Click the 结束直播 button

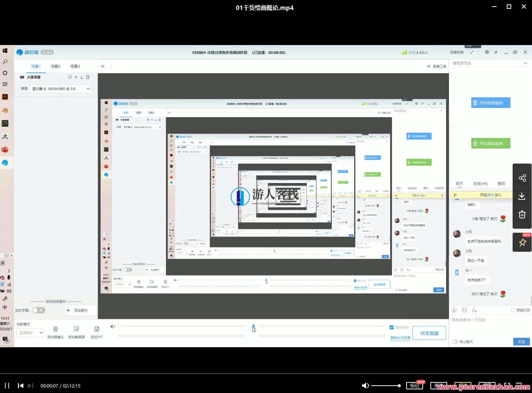coord(429,333)
